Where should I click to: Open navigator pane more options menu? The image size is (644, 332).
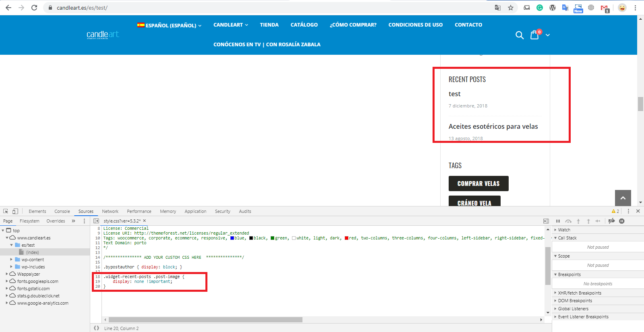click(84, 221)
